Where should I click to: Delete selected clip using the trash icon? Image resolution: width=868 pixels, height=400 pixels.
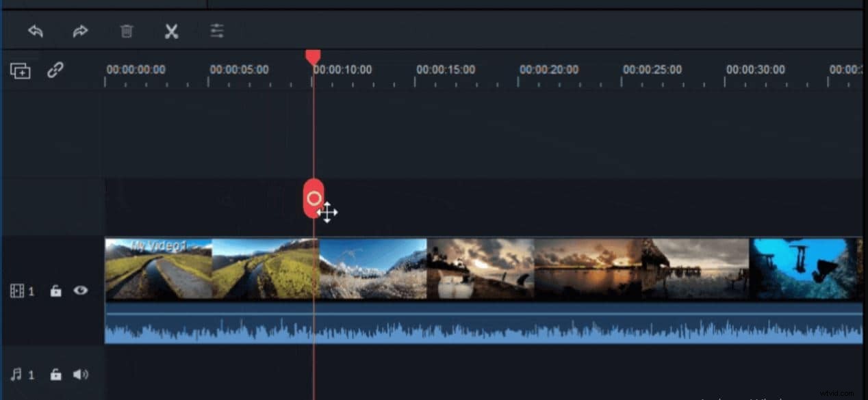click(126, 31)
